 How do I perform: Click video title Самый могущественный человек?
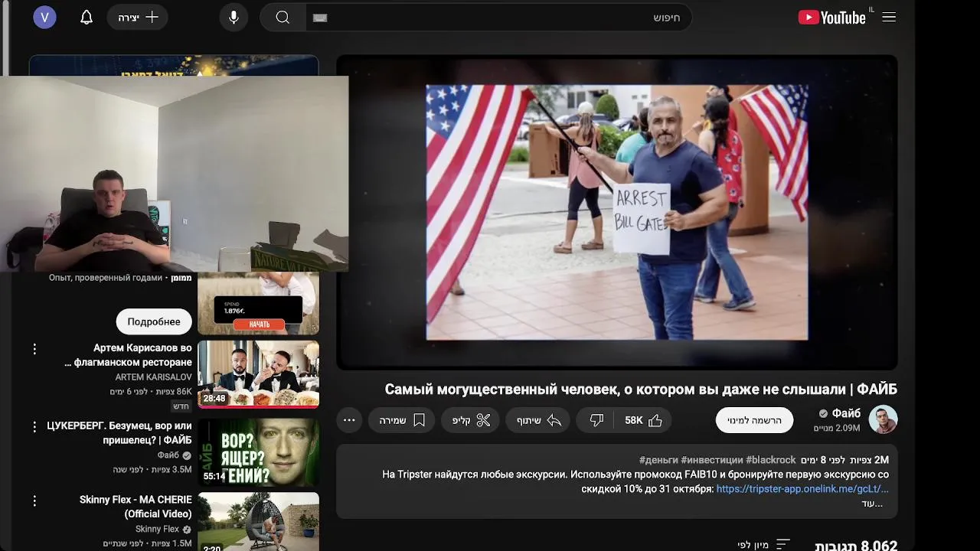pos(641,390)
